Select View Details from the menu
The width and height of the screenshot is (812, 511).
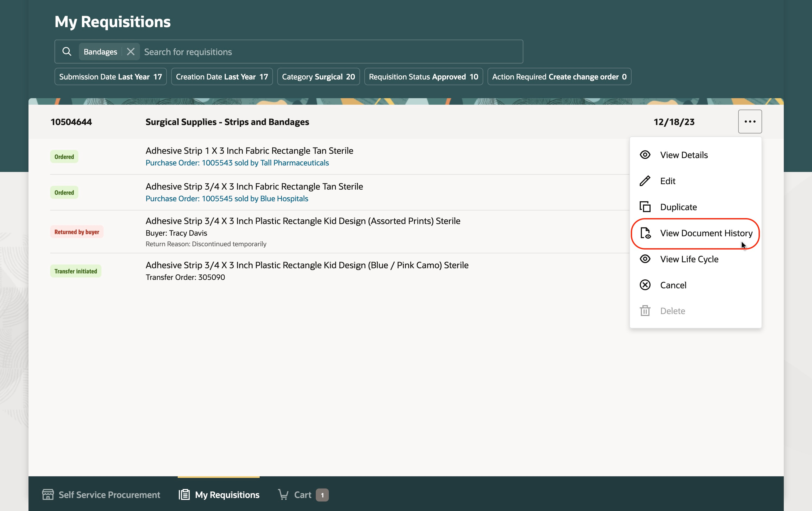[x=683, y=155]
